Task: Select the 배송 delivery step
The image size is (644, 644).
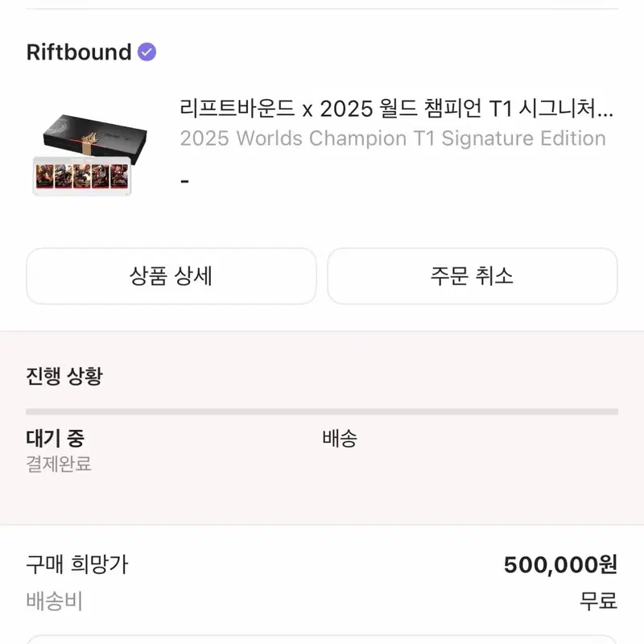Action: pyautogui.click(x=340, y=438)
